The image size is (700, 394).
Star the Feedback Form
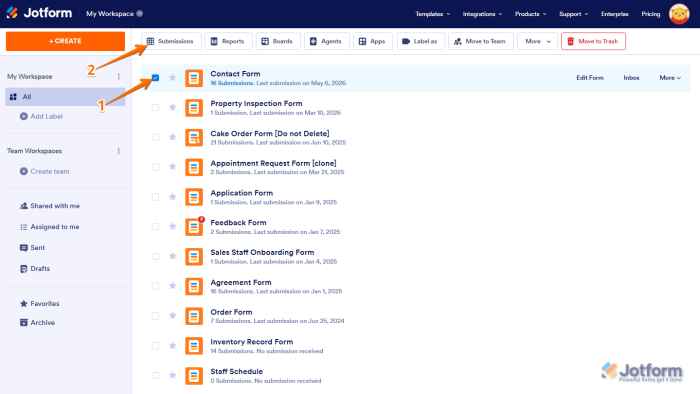173,226
